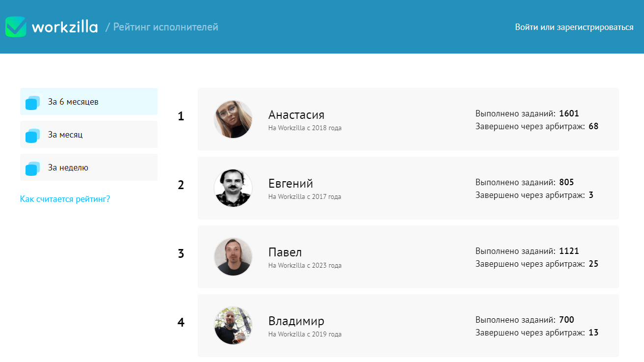Click the icon beside "За неделю"
Image resolution: width=644 pixels, height=362 pixels.
32,168
